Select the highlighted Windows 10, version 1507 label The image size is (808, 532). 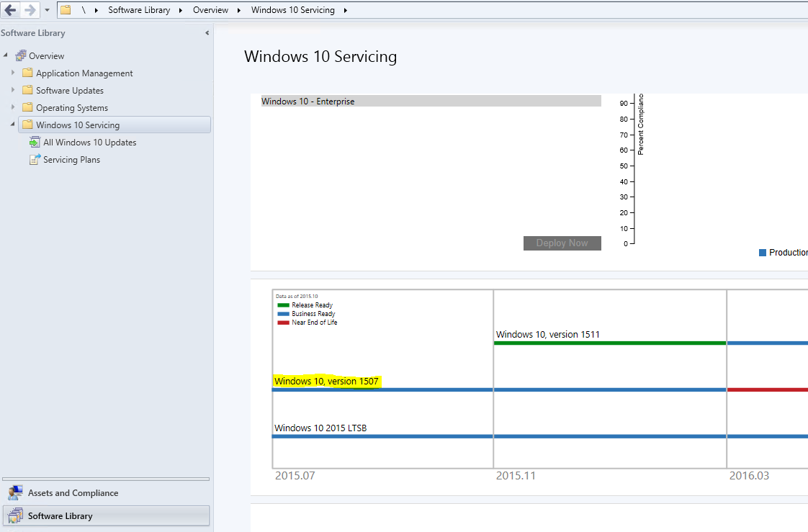coord(326,381)
